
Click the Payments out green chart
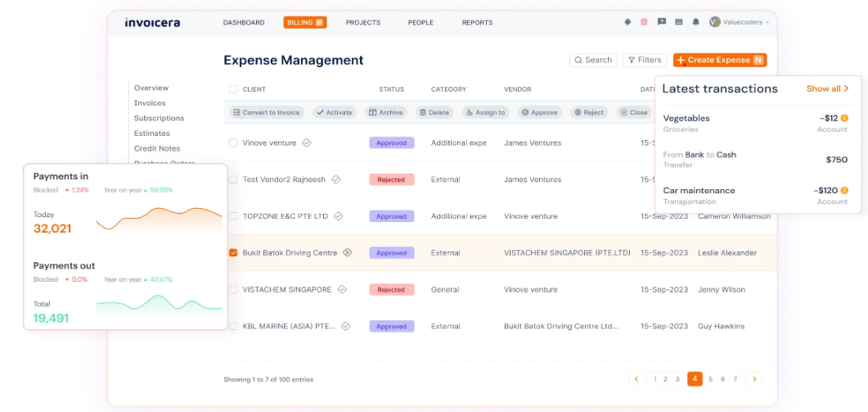tap(159, 306)
